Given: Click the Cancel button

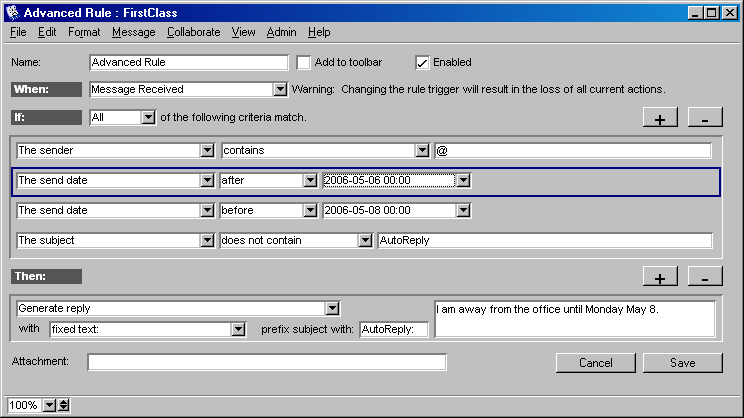Looking at the screenshot, I should click(x=595, y=363).
